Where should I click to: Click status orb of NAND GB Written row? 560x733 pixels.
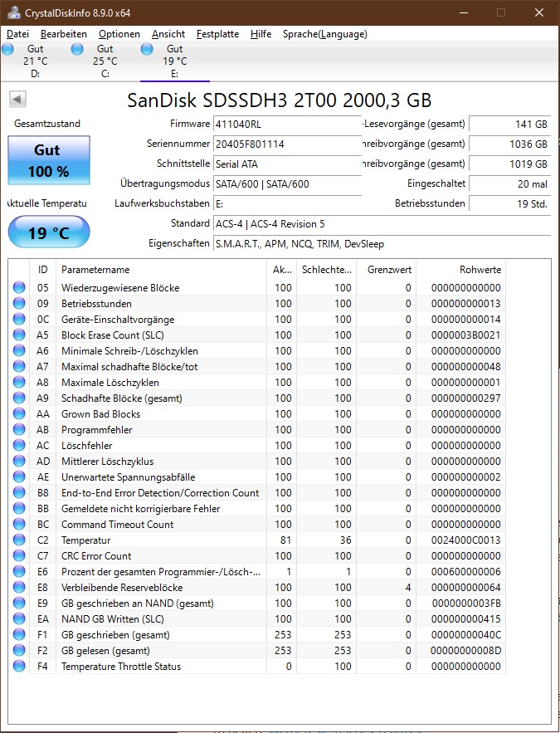point(19,619)
